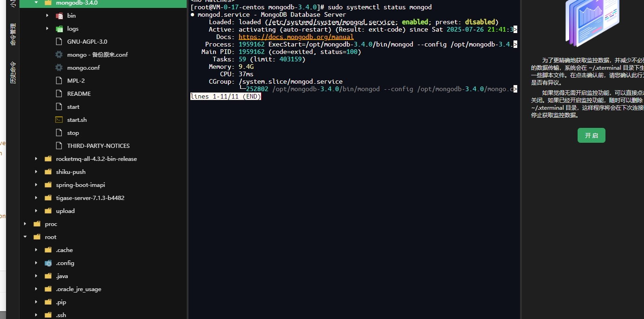Viewport: 644px width, 319px height.
Task: Expand the proc directory node
Action: (25, 224)
